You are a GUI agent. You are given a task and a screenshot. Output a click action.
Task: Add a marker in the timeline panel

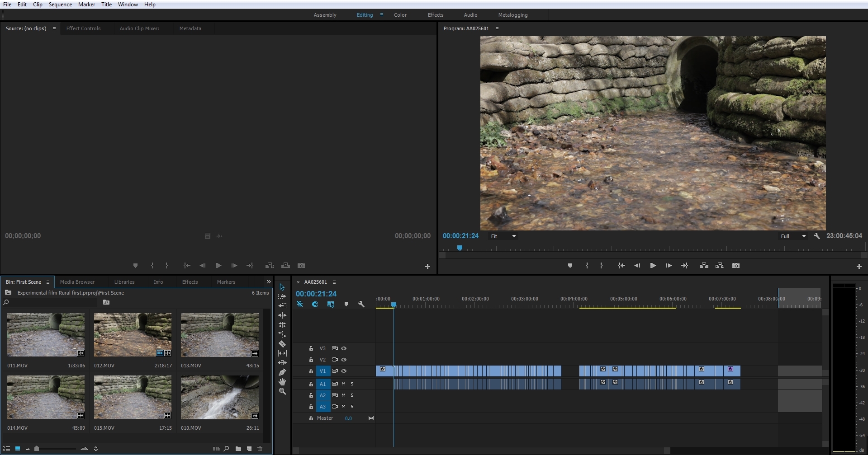tap(346, 305)
